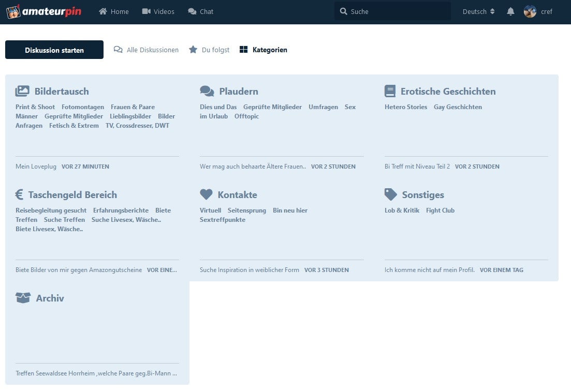The width and height of the screenshot is (571, 392).
Task: Click the Sonstiges tag icon
Action: coord(391,195)
